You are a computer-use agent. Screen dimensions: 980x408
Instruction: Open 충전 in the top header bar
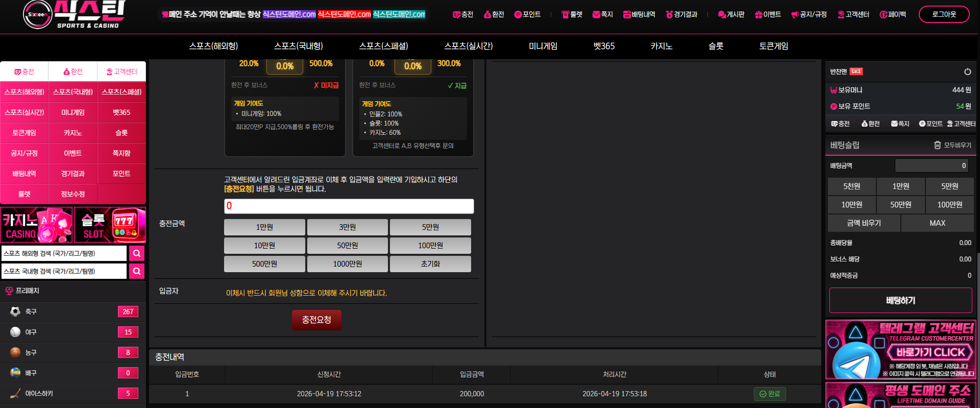pos(463,14)
